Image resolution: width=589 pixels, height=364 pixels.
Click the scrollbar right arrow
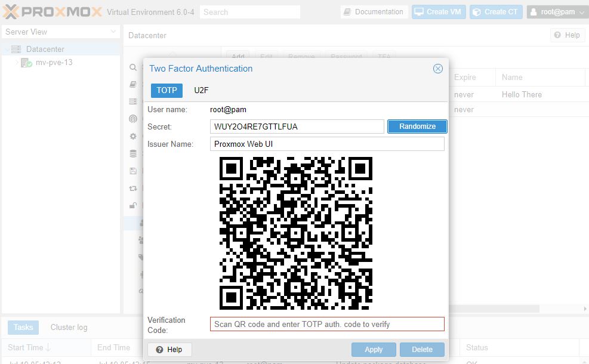[585, 309]
